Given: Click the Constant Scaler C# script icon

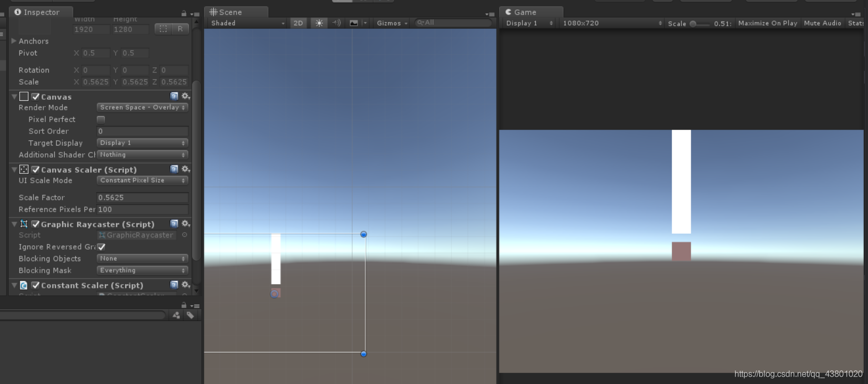Looking at the screenshot, I should point(24,285).
